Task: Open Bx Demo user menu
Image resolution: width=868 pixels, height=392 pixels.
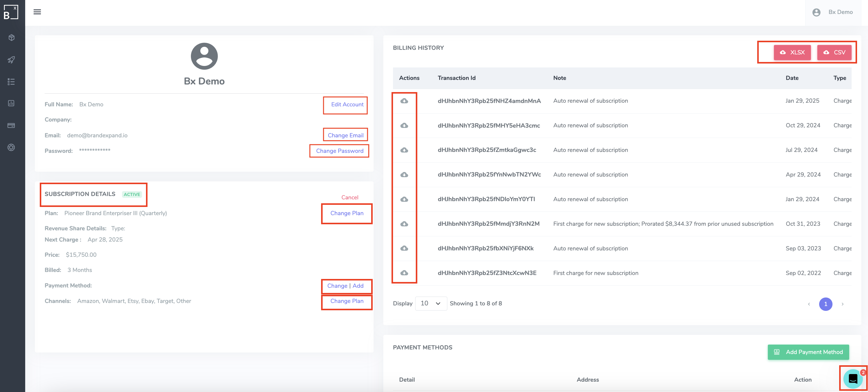Action: [833, 12]
